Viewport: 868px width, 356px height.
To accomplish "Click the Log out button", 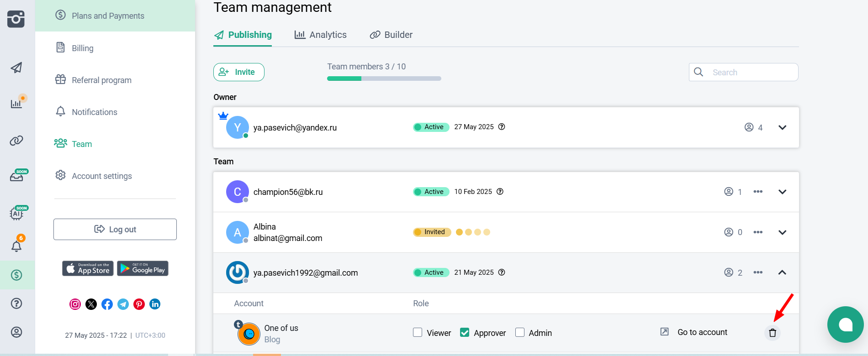I will coord(115,229).
